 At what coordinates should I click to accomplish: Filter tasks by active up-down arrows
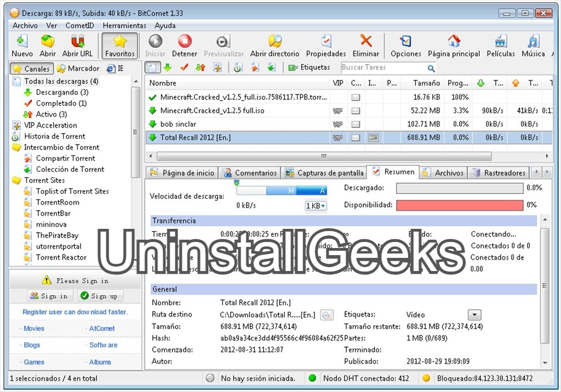point(201,67)
